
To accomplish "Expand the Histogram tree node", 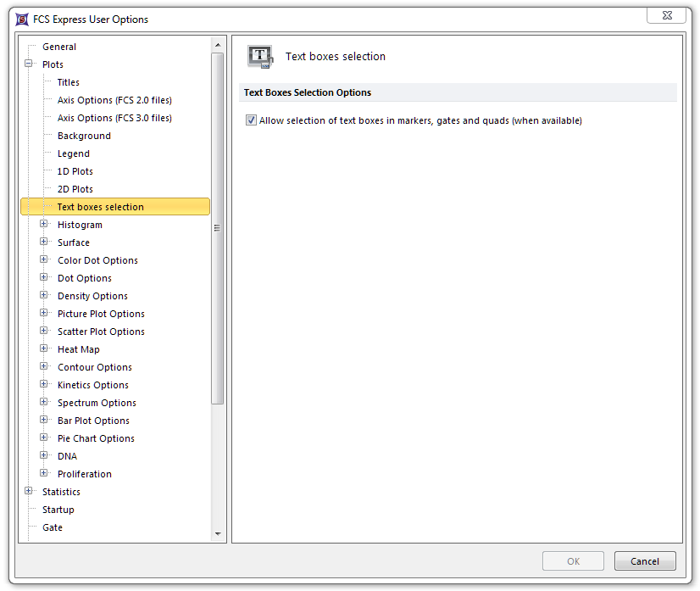I will [x=44, y=225].
